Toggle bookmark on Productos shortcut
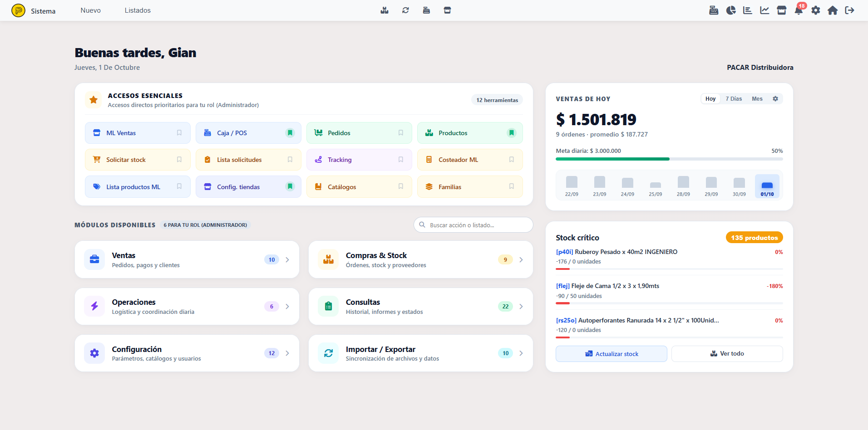The image size is (868, 430). [x=512, y=133]
